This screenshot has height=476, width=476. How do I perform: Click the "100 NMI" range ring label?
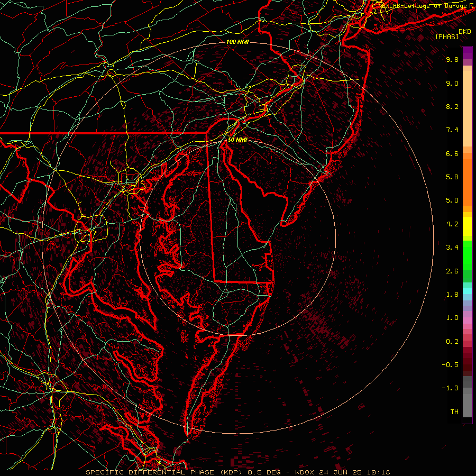(x=237, y=42)
